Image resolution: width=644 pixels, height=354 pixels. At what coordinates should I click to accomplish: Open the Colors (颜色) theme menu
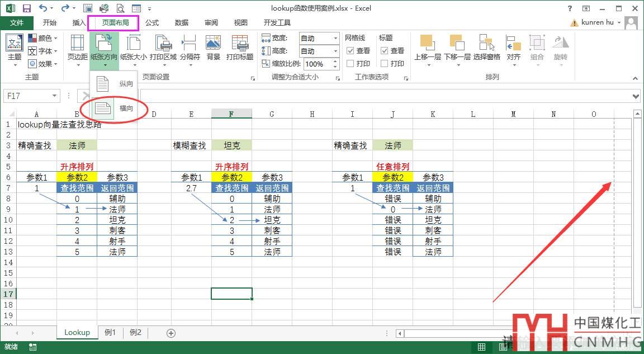pos(43,38)
